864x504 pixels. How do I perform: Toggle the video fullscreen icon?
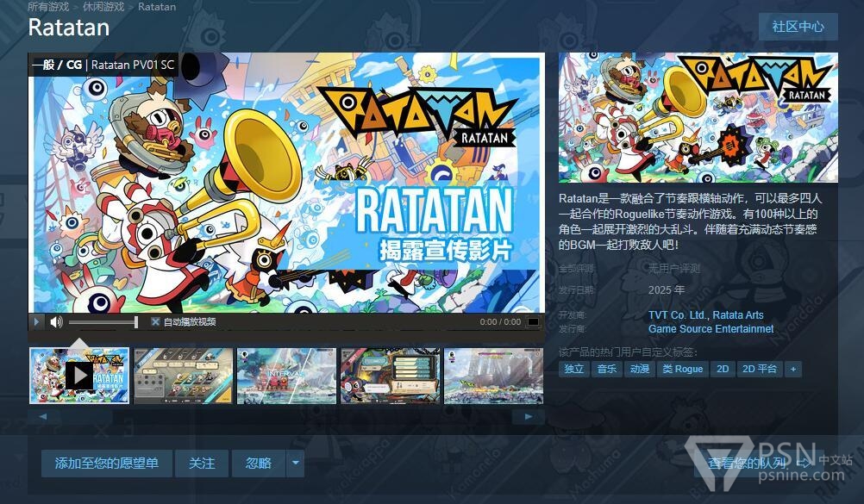click(x=533, y=321)
